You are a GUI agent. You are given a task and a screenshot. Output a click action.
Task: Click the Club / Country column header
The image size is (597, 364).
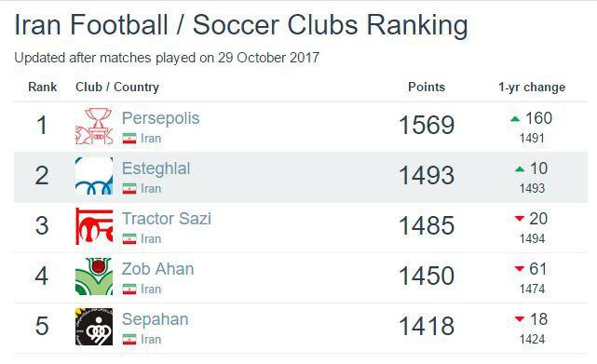coord(117,88)
